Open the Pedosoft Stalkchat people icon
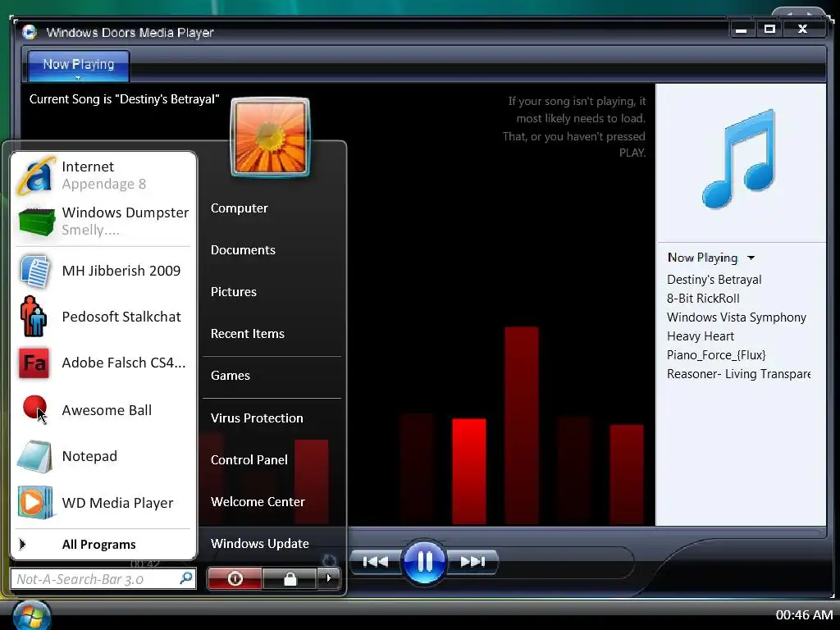This screenshot has width=840, height=630. pyautogui.click(x=33, y=317)
